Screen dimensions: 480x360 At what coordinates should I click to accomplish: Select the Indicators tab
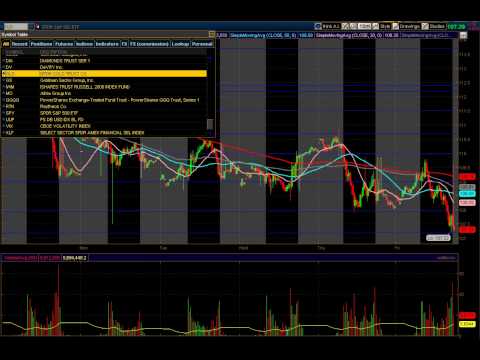107,44
